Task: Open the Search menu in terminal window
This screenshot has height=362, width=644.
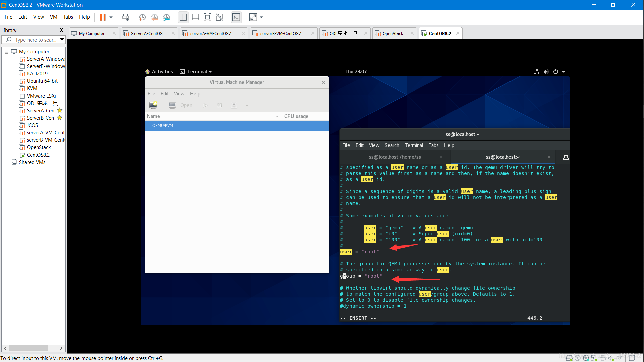Action: (x=392, y=145)
